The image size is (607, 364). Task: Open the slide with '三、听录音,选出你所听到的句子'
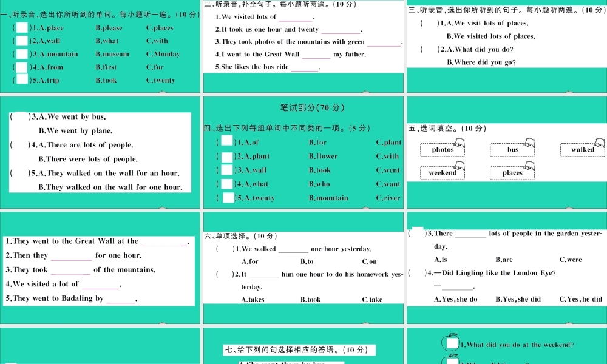tap(507, 46)
